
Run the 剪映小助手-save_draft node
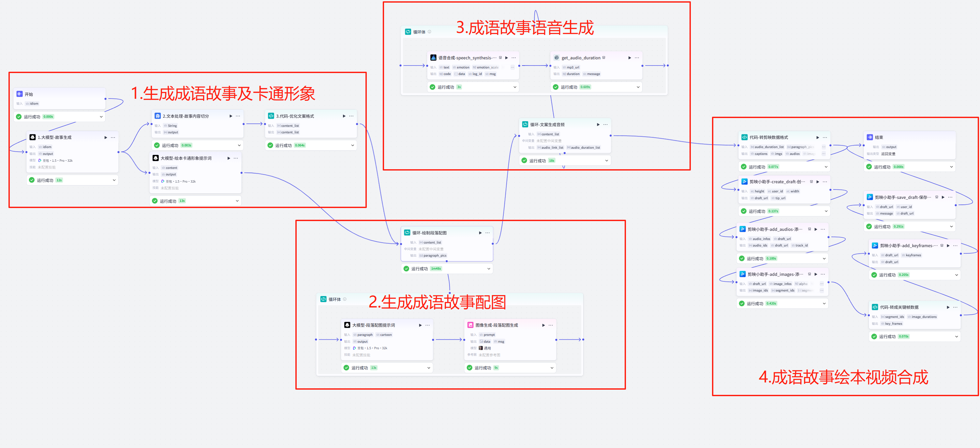coord(943,197)
